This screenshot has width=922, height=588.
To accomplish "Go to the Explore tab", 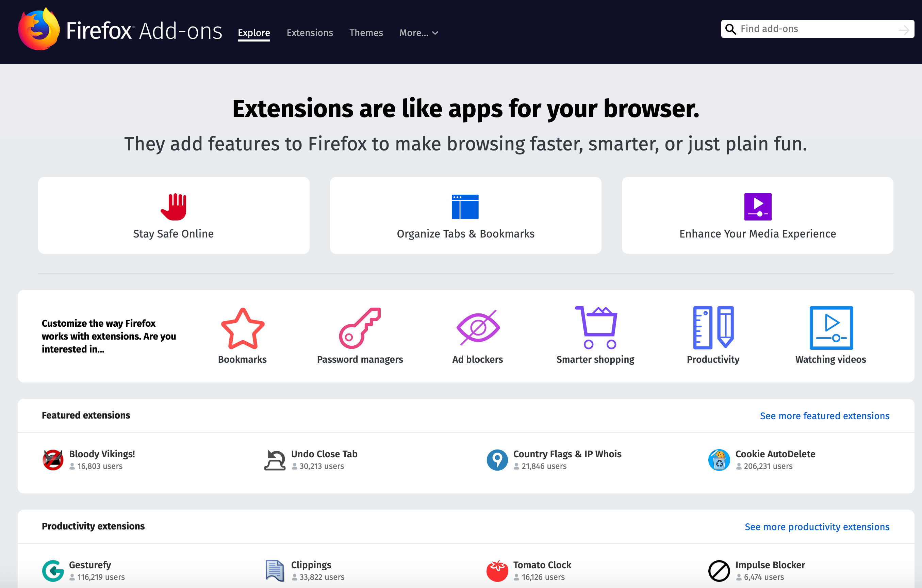I will click(254, 33).
